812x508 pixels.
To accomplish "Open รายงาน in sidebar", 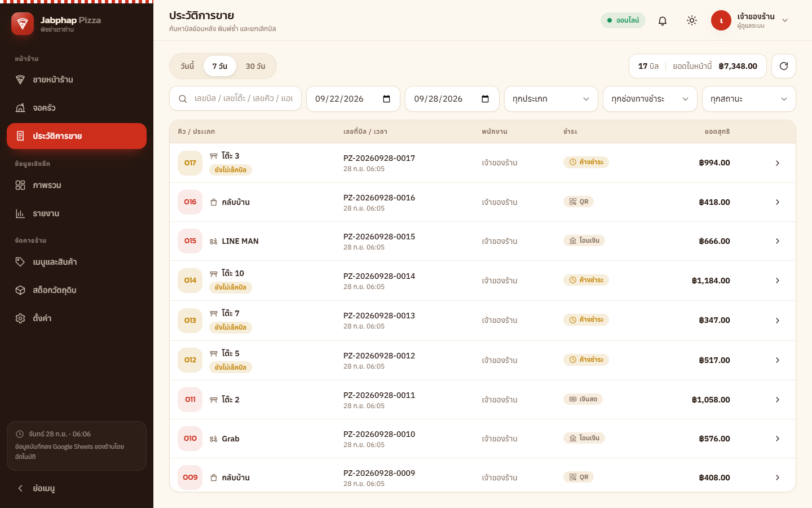I will pyautogui.click(x=77, y=213).
